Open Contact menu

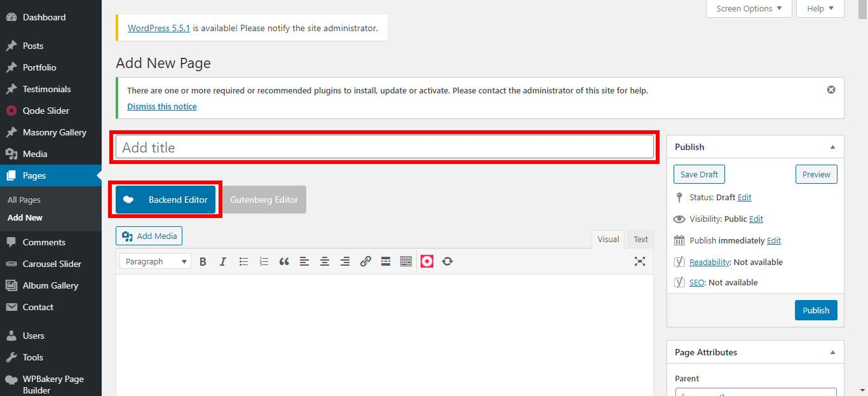pos(51,307)
